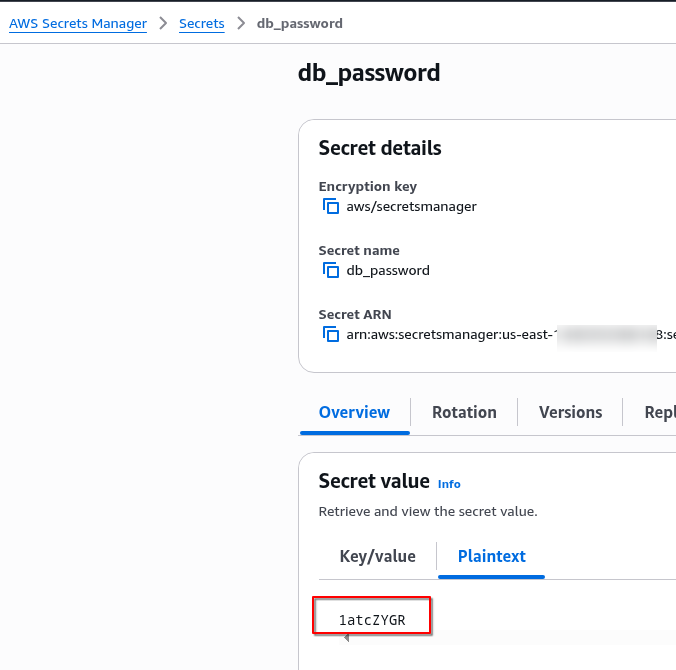Image resolution: width=676 pixels, height=670 pixels.
Task: Open the partially visible Replication tab
Action: (x=659, y=412)
